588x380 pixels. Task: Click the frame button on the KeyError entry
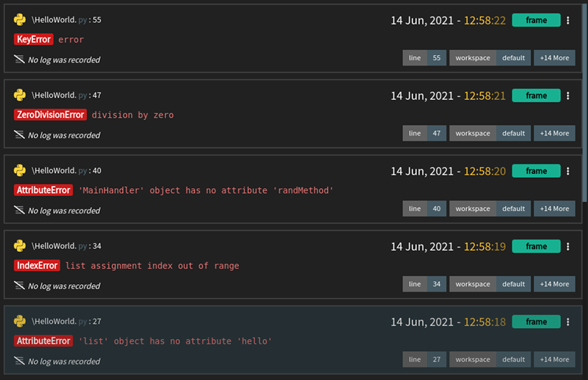tap(536, 20)
